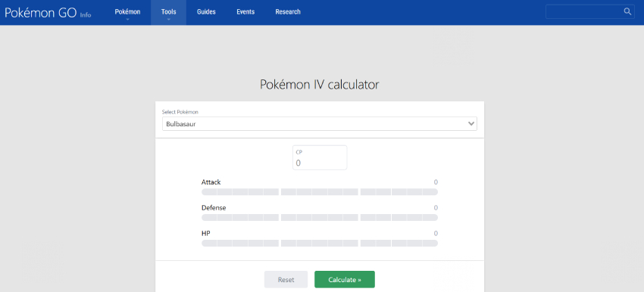The height and width of the screenshot is (292, 644).
Task: Click in the header search box
Action: point(589,11)
